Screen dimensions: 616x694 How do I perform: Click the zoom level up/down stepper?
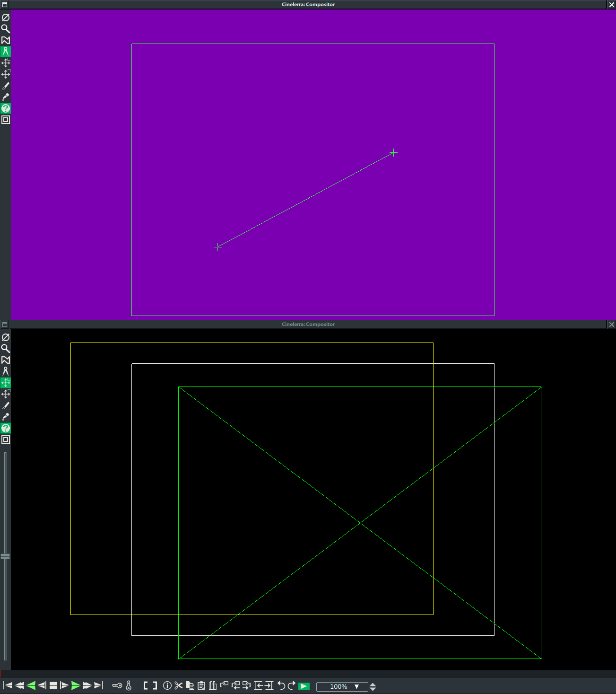[x=373, y=686]
